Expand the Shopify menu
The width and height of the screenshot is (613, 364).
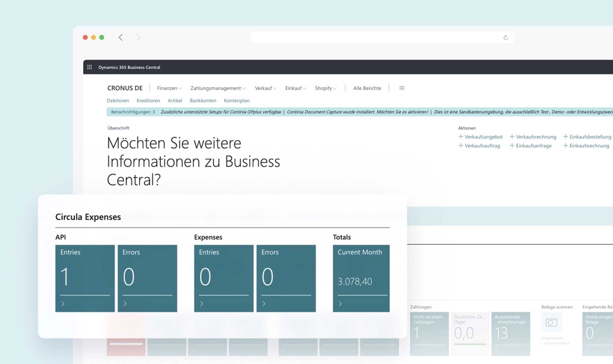pyautogui.click(x=326, y=88)
